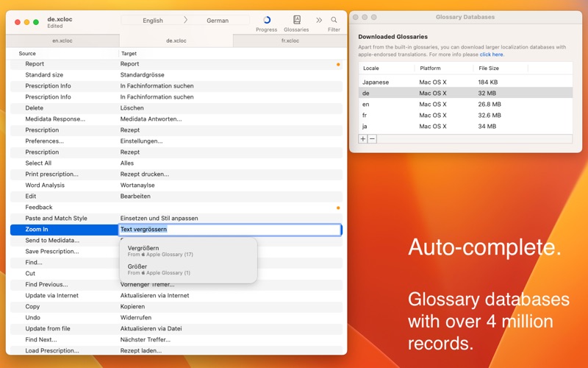
Task: Click the Source column header
Action: tap(27, 54)
